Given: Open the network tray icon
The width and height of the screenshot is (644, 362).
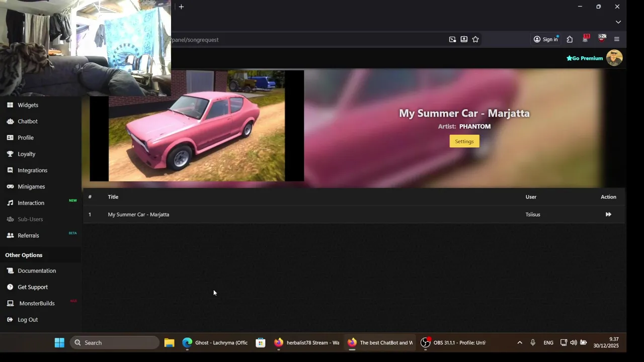Looking at the screenshot, I should tap(563, 343).
